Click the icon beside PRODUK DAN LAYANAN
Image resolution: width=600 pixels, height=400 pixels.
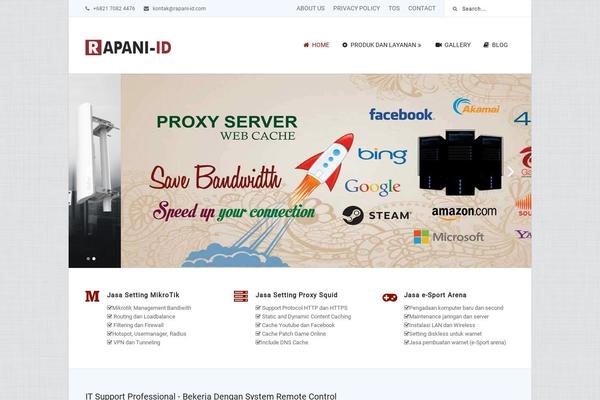coord(345,45)
